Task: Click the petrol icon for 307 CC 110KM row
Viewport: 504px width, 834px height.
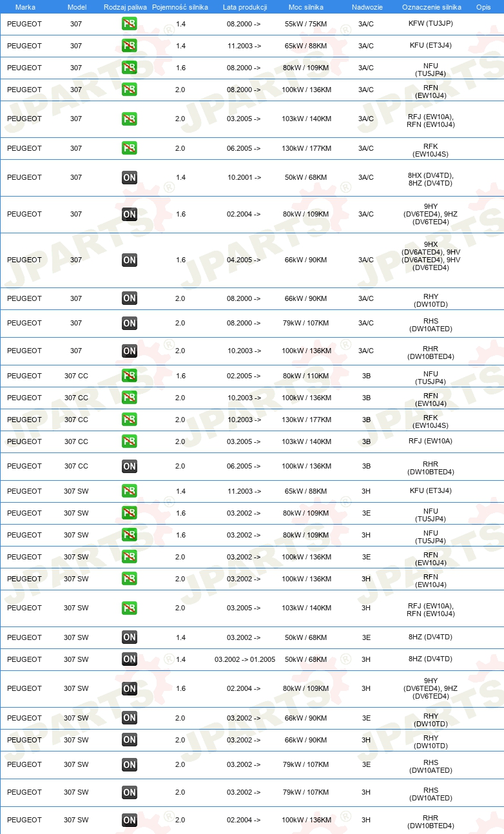Action: click(129, 376)
